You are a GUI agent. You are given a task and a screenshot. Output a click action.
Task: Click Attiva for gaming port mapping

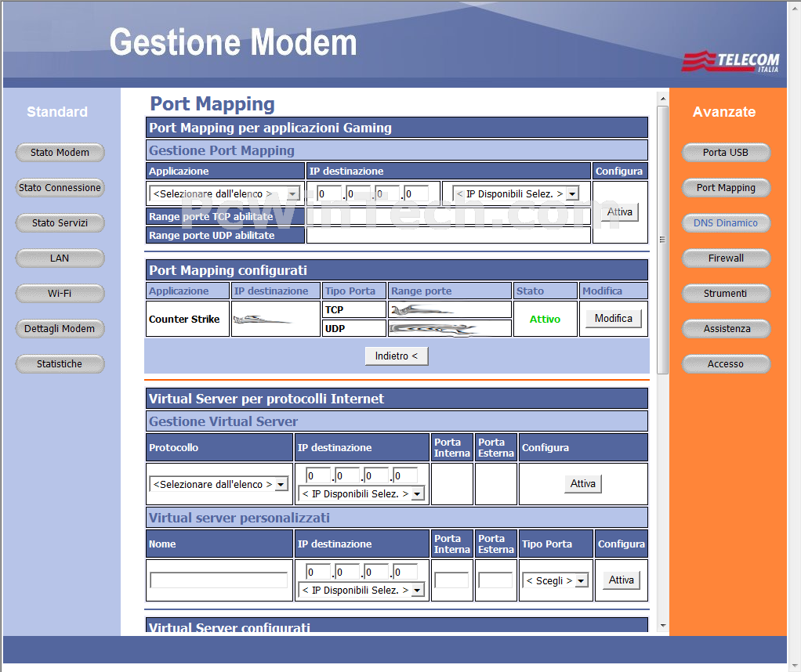pos(620,212)
